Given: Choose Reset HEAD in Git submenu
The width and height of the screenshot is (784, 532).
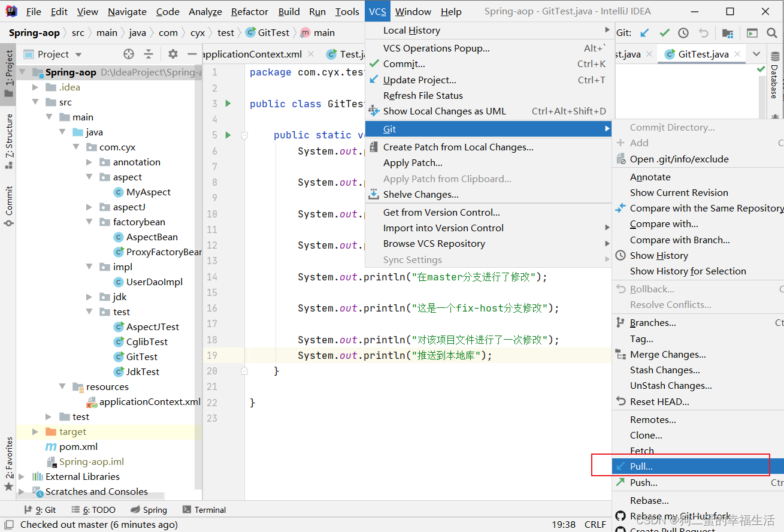Looking at the screenshot, I should [x=698, y=401].
